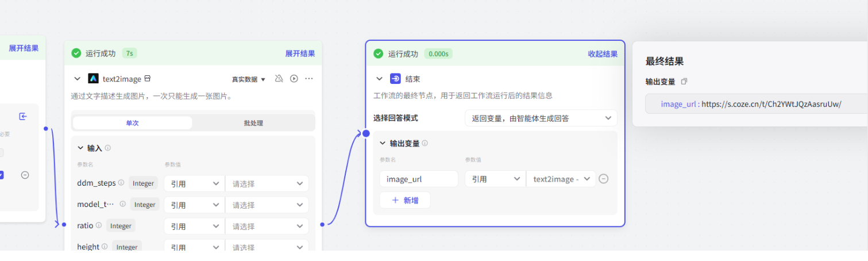Image resolution: width=868 pixels, height=261 pixels.
Task: Click 展开结果 on the text2image node
Action: 300,53
